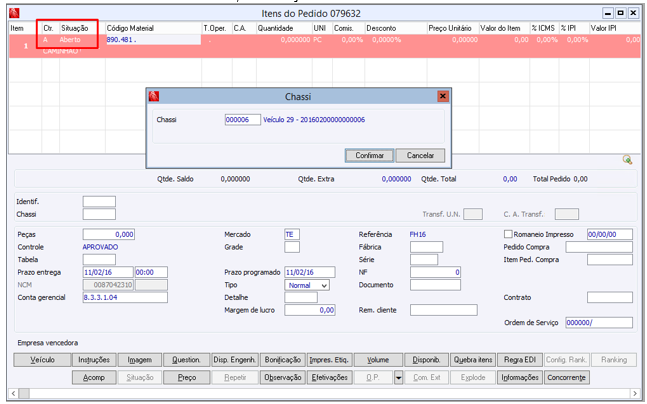
Task: Click the NF field showing 0
Action: (x=435, y=272)
